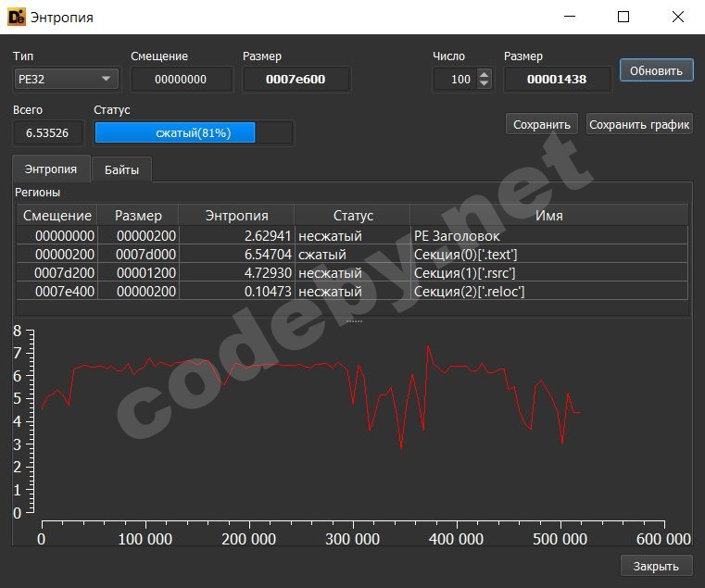The width and height of the screenshot is (705, 588).
Task: Switch to the Байты tab
Action: [x=121, y=169]
